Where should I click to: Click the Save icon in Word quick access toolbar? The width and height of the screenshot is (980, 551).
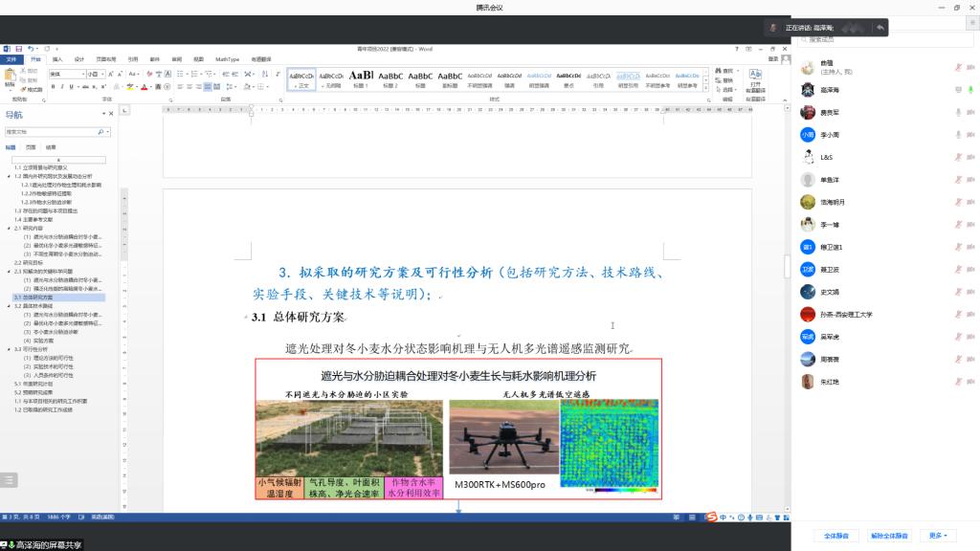pyautogui.click(x=19, y=48)
